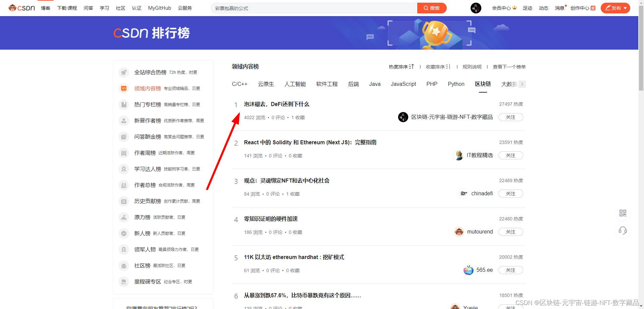Open 会员中心 in top bar

(504, 8)
